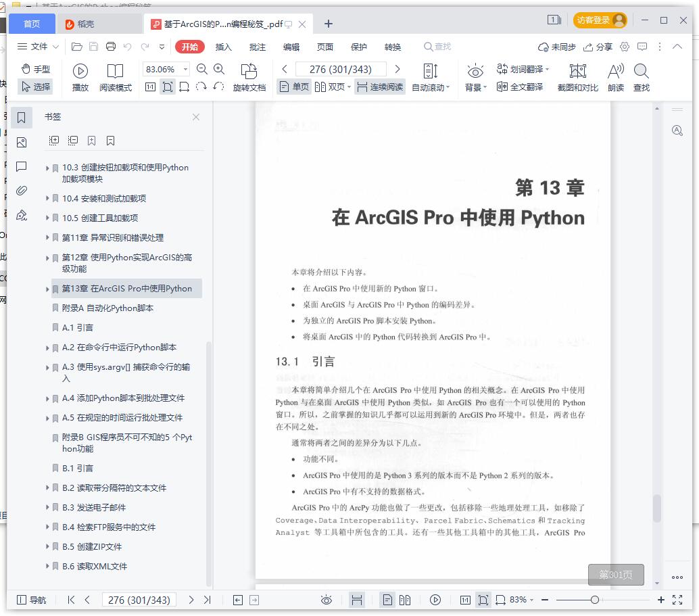The width and height of the screenshot is (699, 616).
Task: Click the 未同步 (Not synced) button
Action: (557, 47)
